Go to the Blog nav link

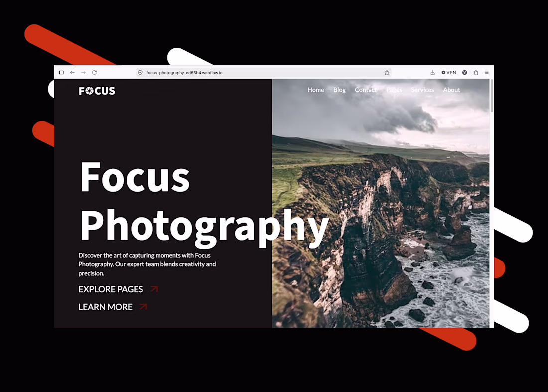click(x=339, y=90)
